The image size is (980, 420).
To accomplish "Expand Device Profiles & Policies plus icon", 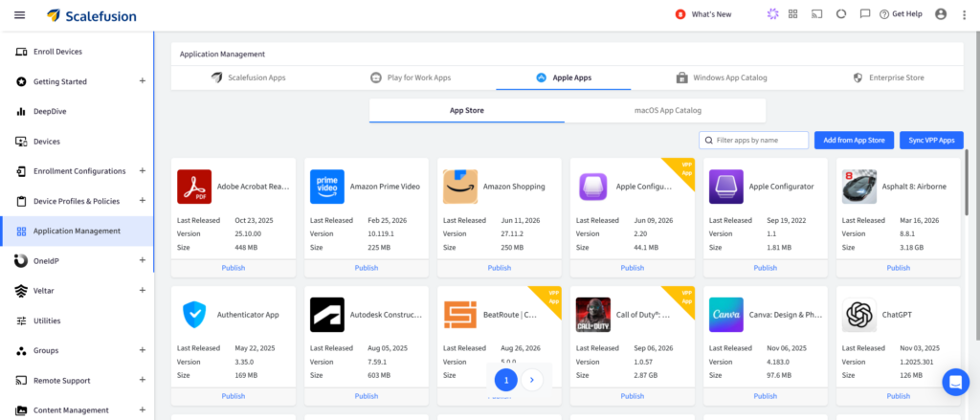I will pos(142,201).
